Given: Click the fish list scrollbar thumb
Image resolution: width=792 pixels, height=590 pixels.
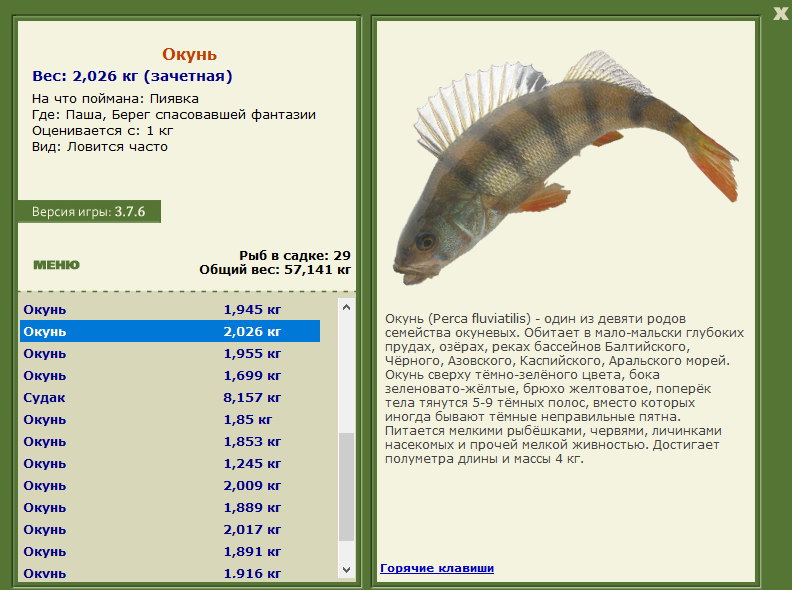Looking at the screenshot, I should coord(346,487).
